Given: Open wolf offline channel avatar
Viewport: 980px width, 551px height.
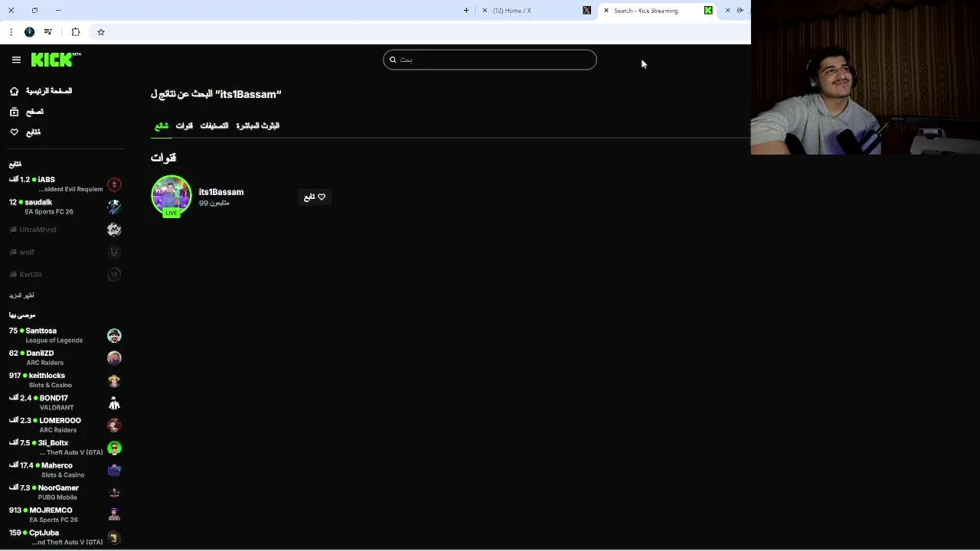Looking at the screenshot, I should pyautogui.click(x=114, y=252).
